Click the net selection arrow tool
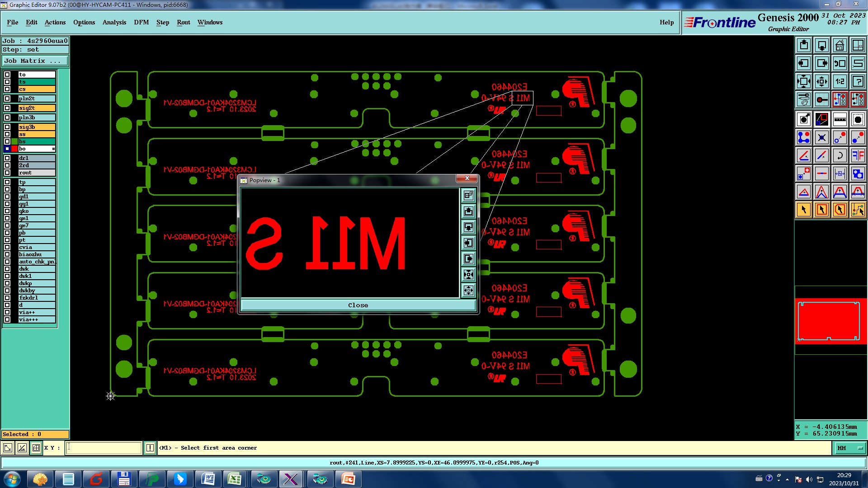 (x=858, y=210)
